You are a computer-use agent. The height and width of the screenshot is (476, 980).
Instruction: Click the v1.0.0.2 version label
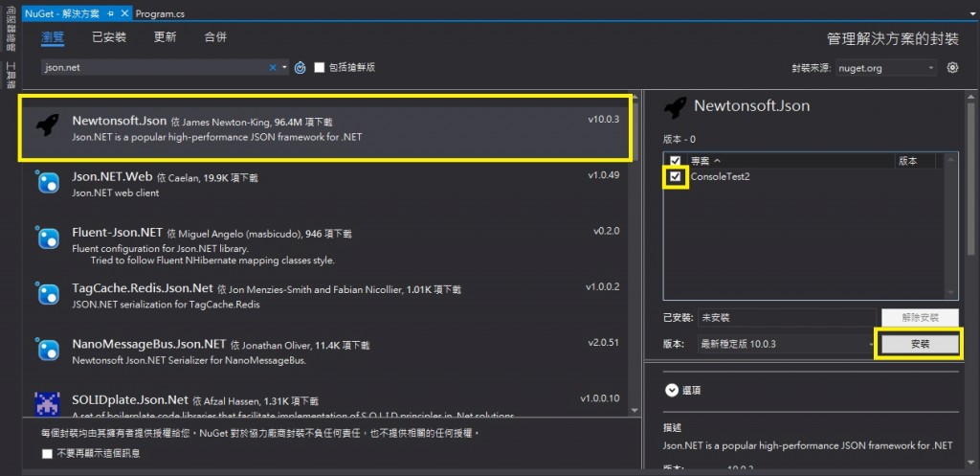[x=602, y=287]
